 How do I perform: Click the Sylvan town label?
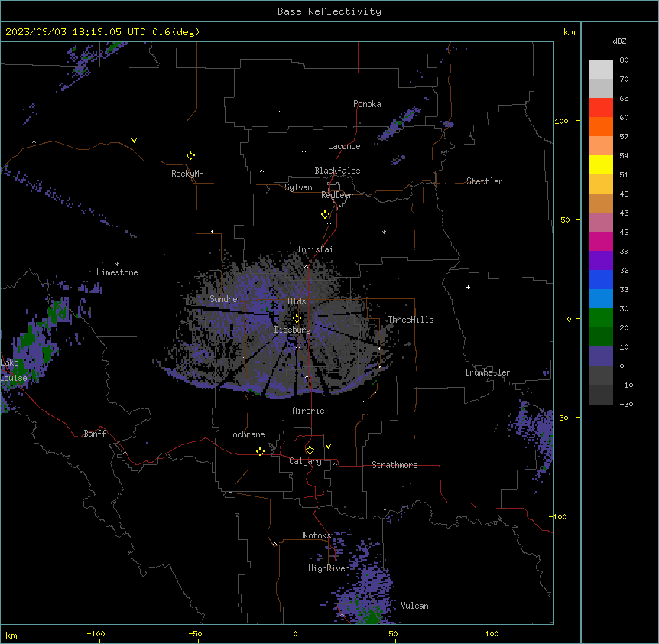tap(298, 187)
